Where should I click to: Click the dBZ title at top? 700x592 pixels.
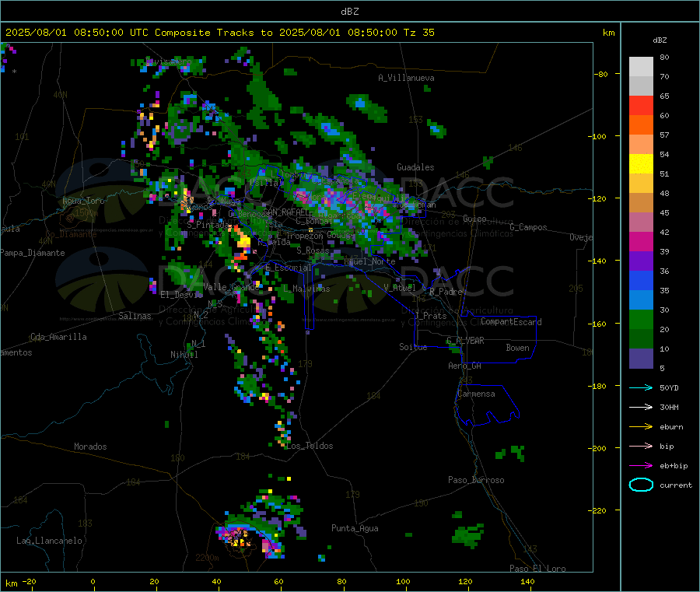(349, 12)
